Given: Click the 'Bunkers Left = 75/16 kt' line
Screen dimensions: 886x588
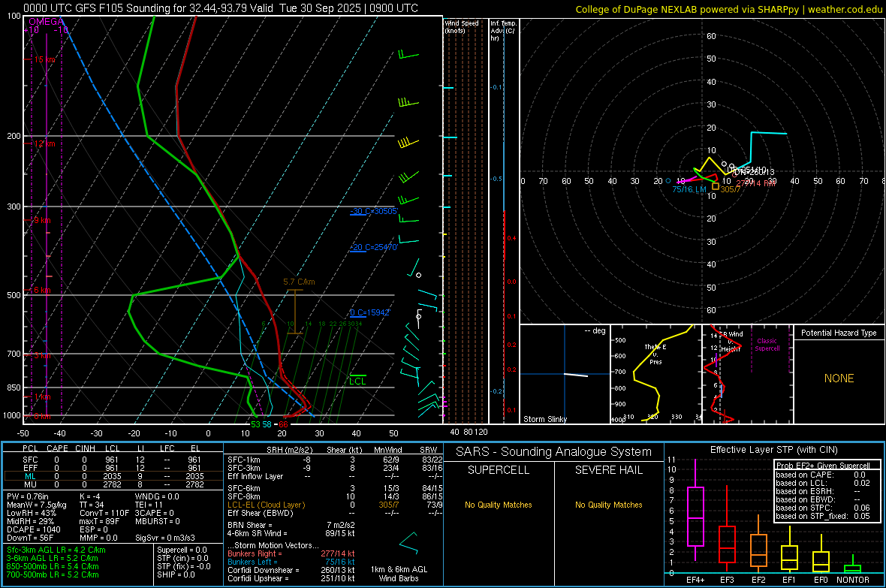Looking at the screenshot, I should (x=291, y=562).
